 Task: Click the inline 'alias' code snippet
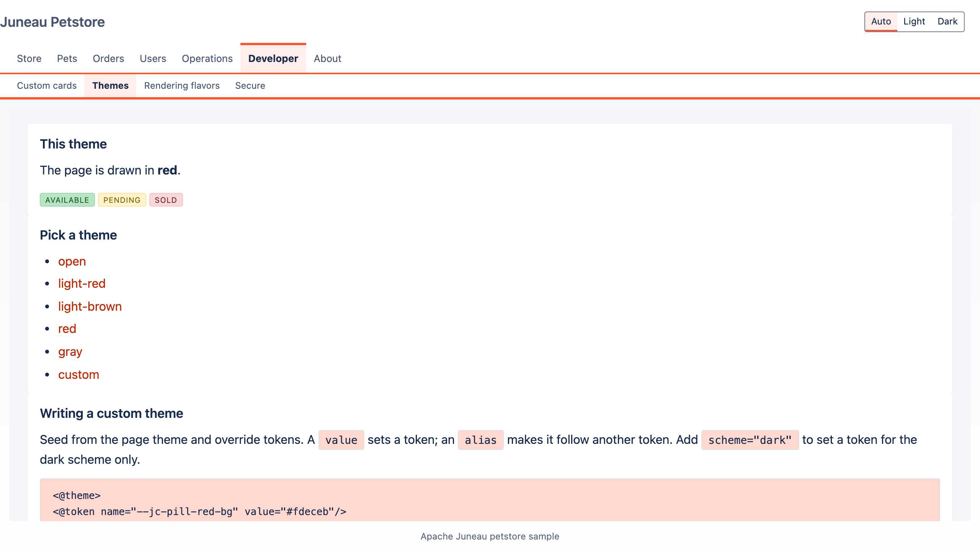[481, 440]
